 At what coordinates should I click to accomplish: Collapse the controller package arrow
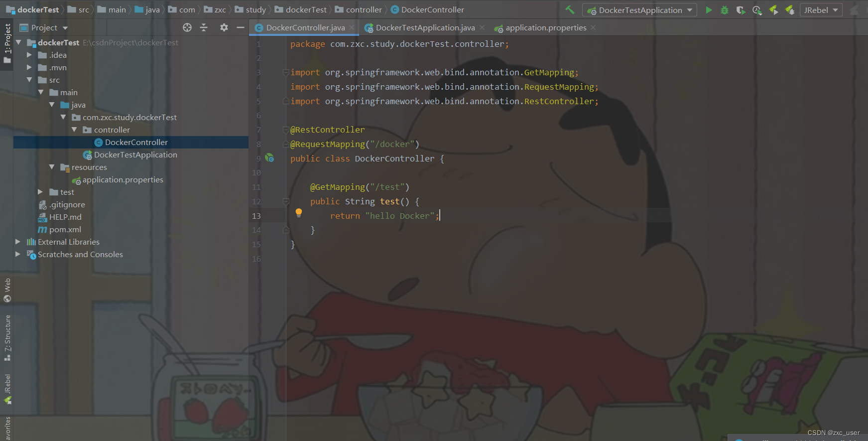pos(74,130)
